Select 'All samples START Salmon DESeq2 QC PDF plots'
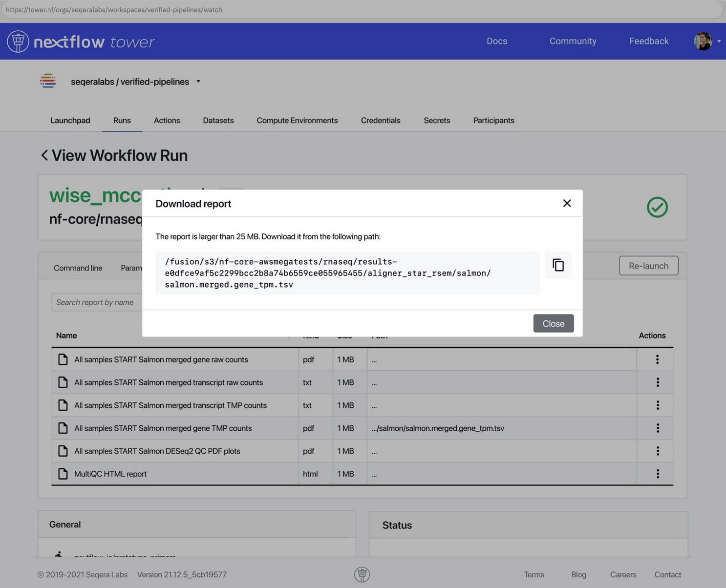Viewport: 726px width, 588px height. [157, 451]
